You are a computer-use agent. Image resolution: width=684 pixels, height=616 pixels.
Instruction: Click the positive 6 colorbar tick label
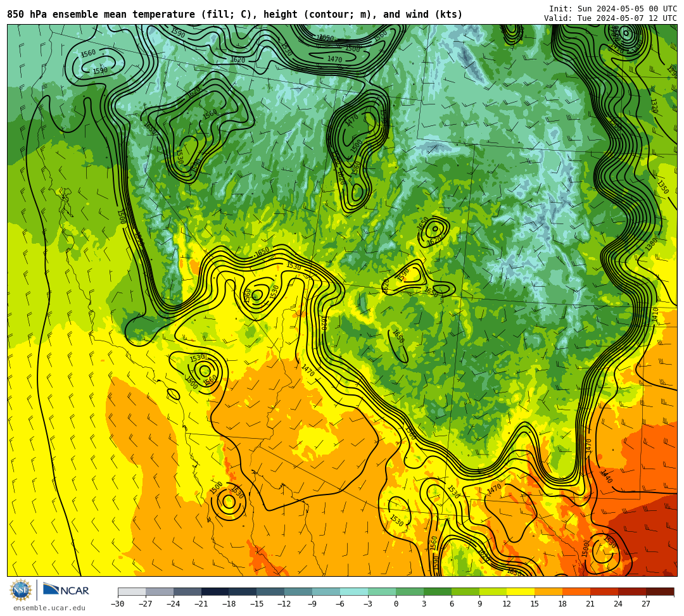(452, 604)
